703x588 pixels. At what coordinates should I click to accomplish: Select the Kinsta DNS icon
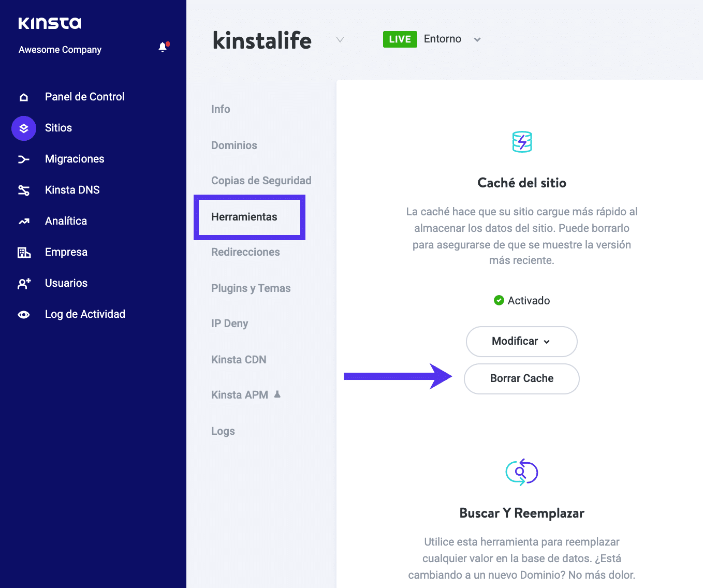click(23, 190)
